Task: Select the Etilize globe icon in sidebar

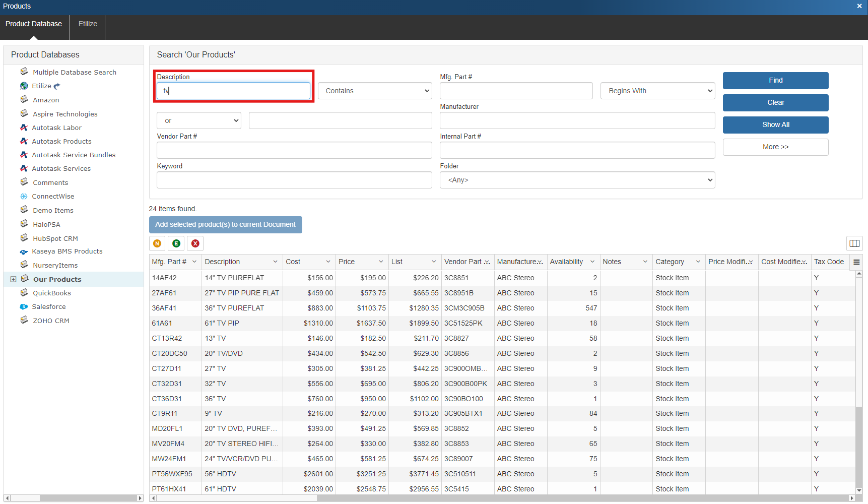Action: point(24,86)
